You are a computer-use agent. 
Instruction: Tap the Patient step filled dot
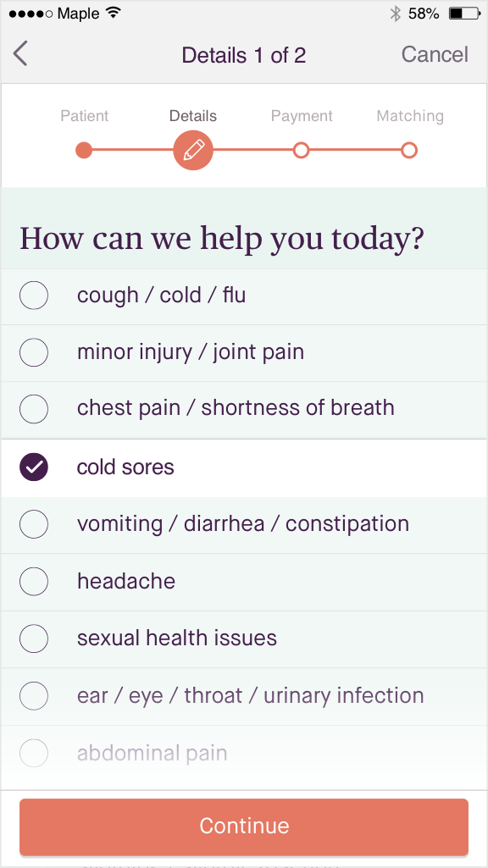84,150
